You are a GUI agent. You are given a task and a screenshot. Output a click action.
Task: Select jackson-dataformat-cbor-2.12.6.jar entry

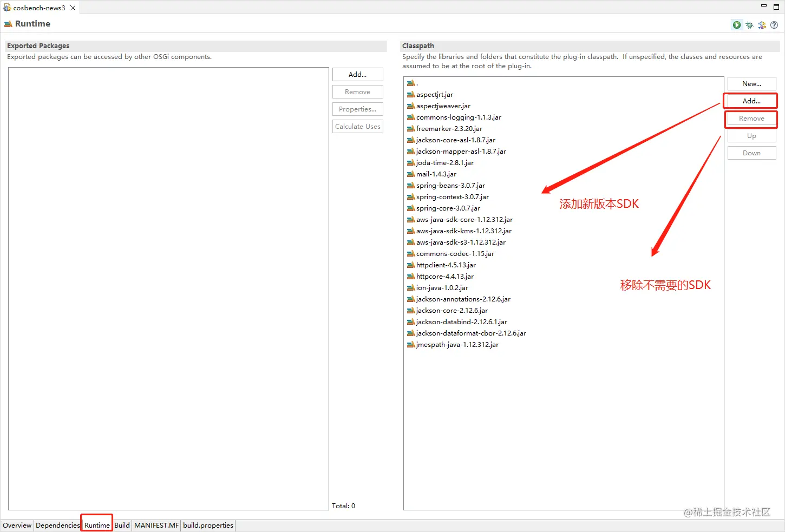467,333
